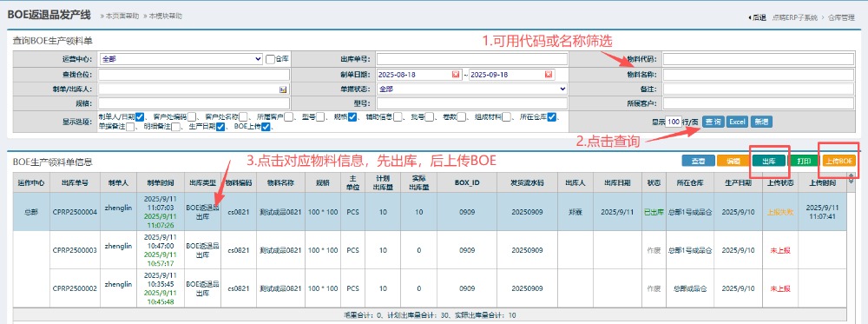This screenshot has width=868, height=324.
Task: Click the 后退 back arrow
Action: 757,17
